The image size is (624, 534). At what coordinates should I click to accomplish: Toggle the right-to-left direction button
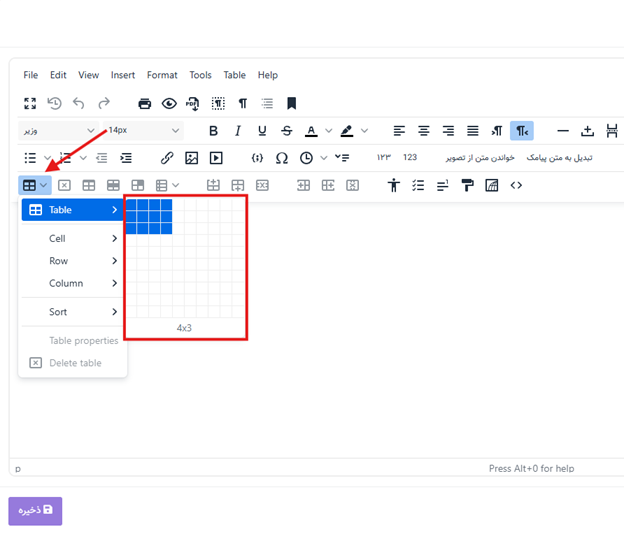[x=521, y=131]
